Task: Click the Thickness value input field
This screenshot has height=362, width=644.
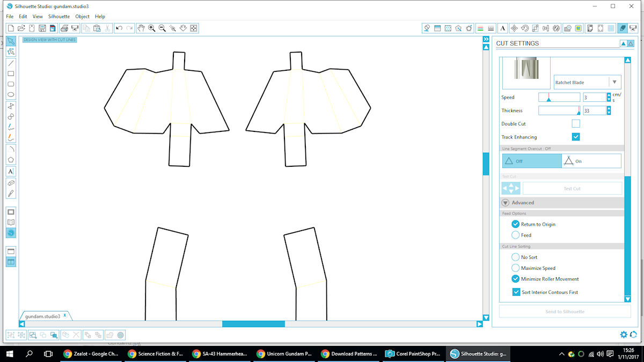Action: point(595,110)
